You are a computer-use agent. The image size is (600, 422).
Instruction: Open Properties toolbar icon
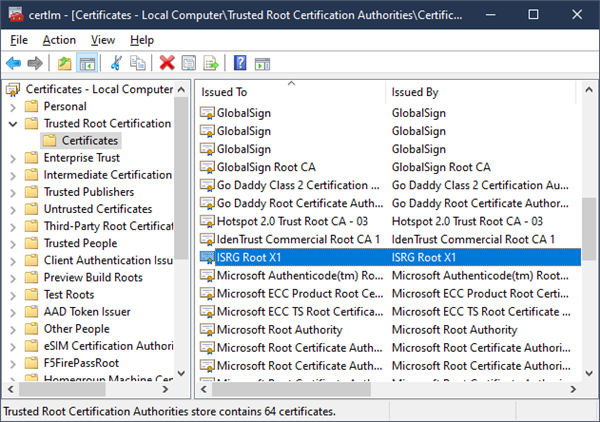click(189, 63)
